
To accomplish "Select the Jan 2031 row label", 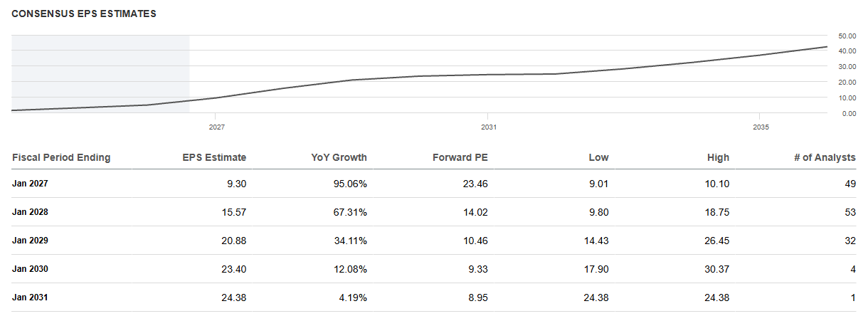I will coord(30,297).
